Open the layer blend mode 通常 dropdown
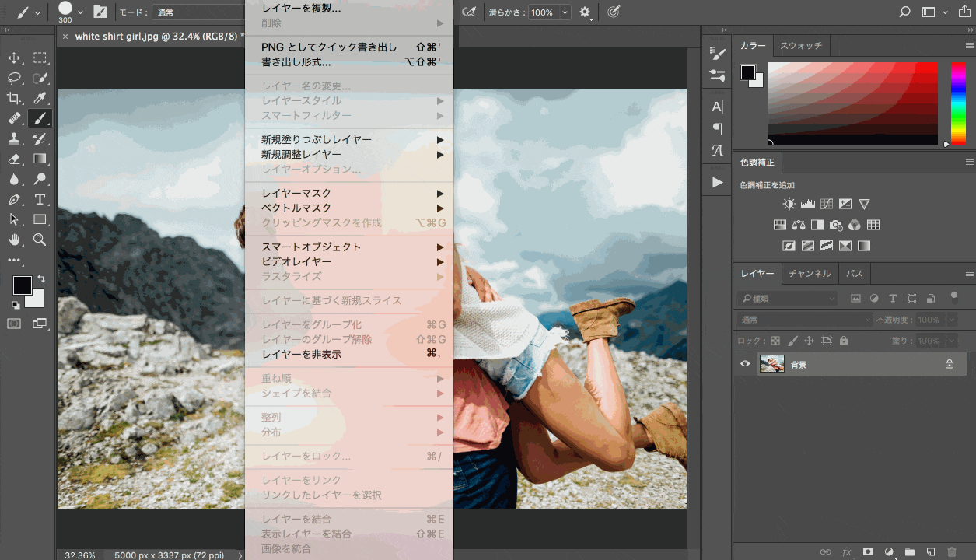Image resolution: width=976 pixels, height=560 pixels. click(805, 320)
